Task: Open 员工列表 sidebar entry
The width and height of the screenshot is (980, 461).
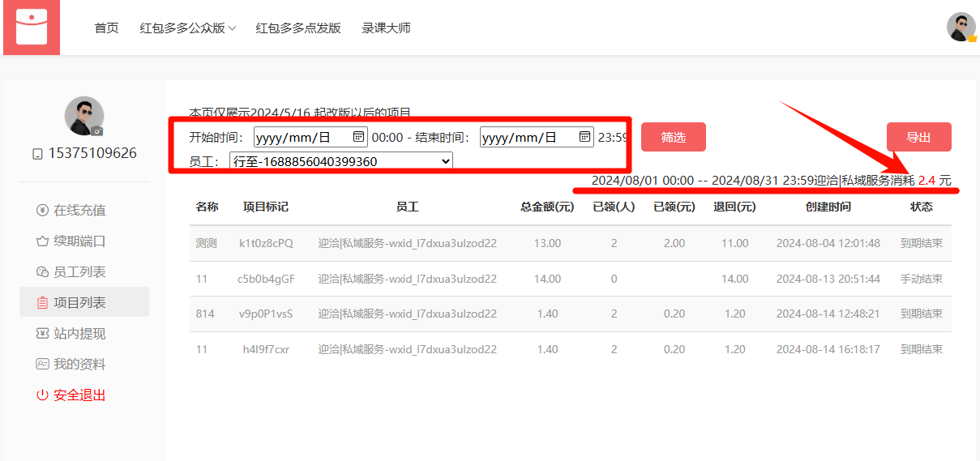Action: pos(79,272)
